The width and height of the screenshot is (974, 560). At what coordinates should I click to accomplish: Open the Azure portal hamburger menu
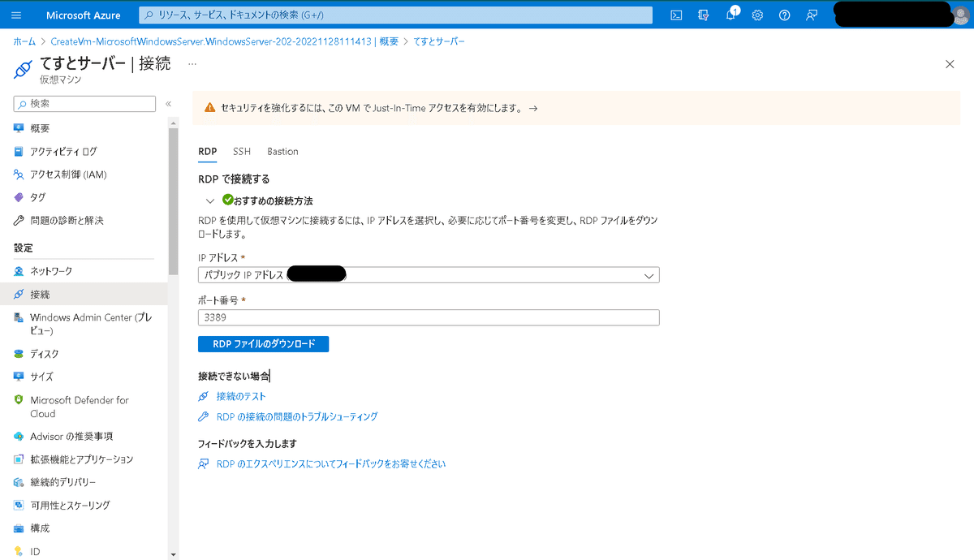pos(17,15)
